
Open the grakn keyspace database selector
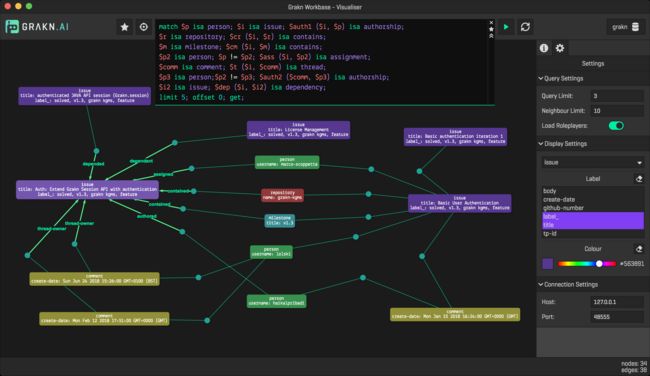coord(626,27)
